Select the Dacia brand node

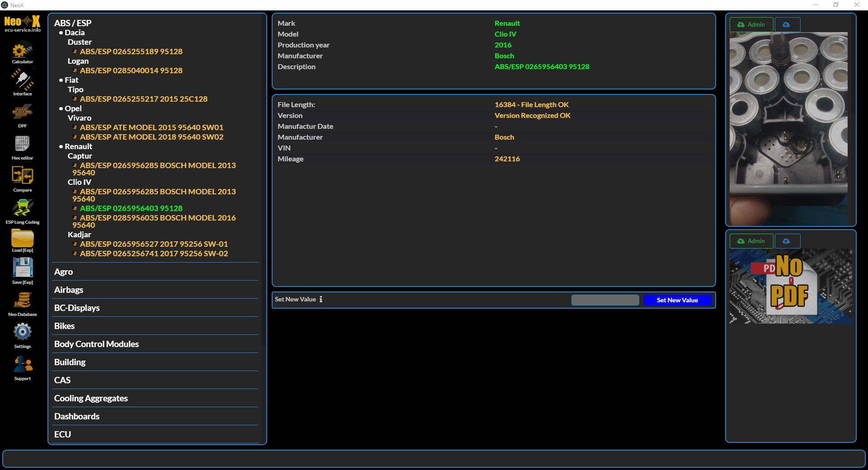tap(75, 33)
